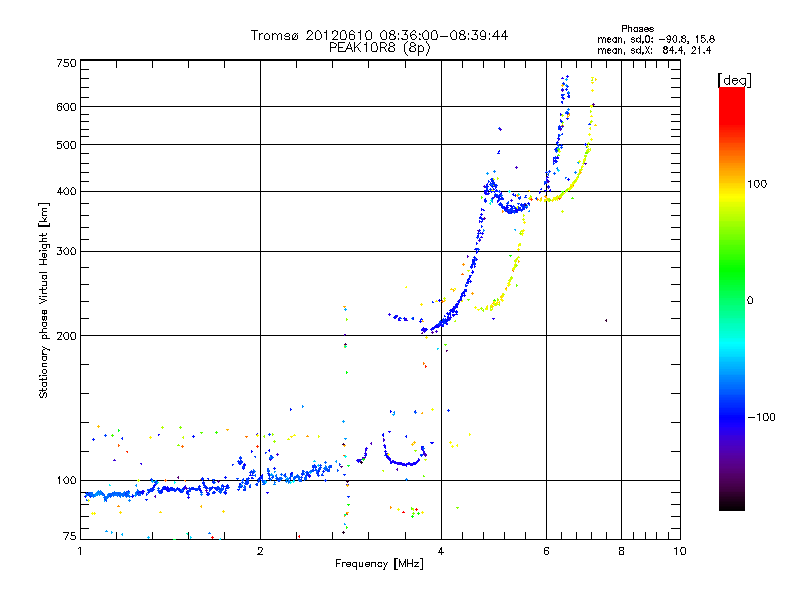The width and height of the screenshot is (800, 600).
Task: Click the 'Frequency [MHz]' axis label
Action: [x=379, y=564]
